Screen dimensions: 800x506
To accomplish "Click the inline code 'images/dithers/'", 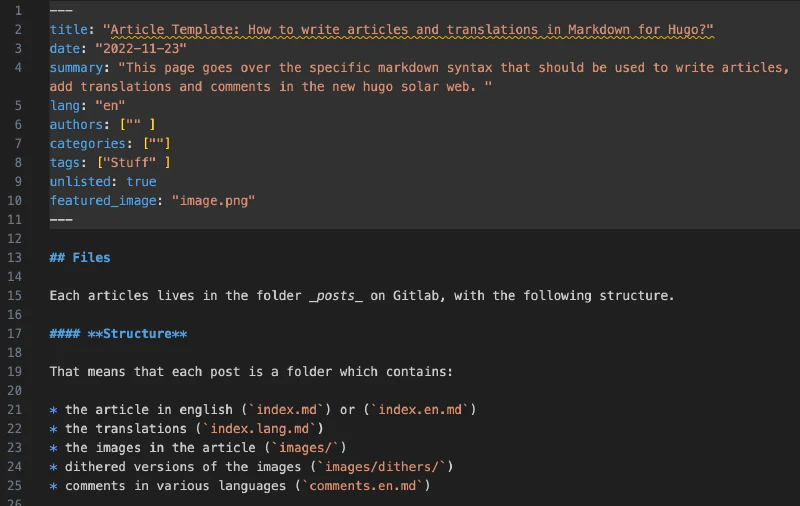I will [x=381, y=467].
